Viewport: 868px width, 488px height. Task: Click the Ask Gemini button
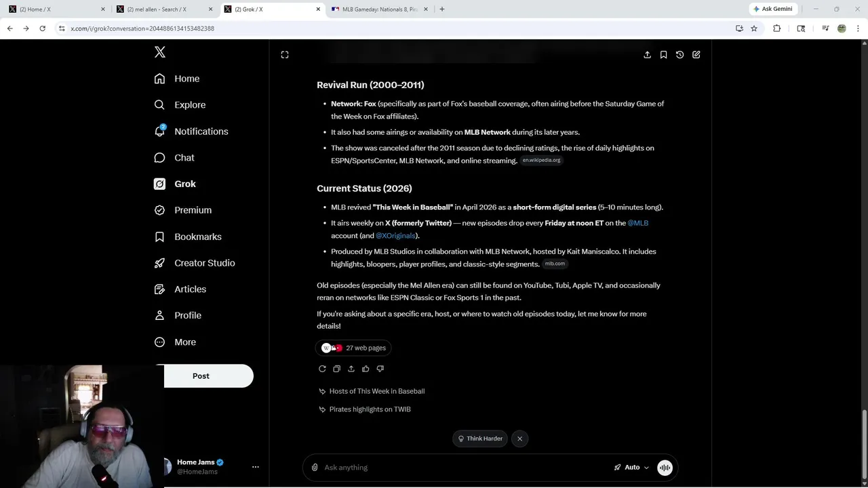coord(773,9)
